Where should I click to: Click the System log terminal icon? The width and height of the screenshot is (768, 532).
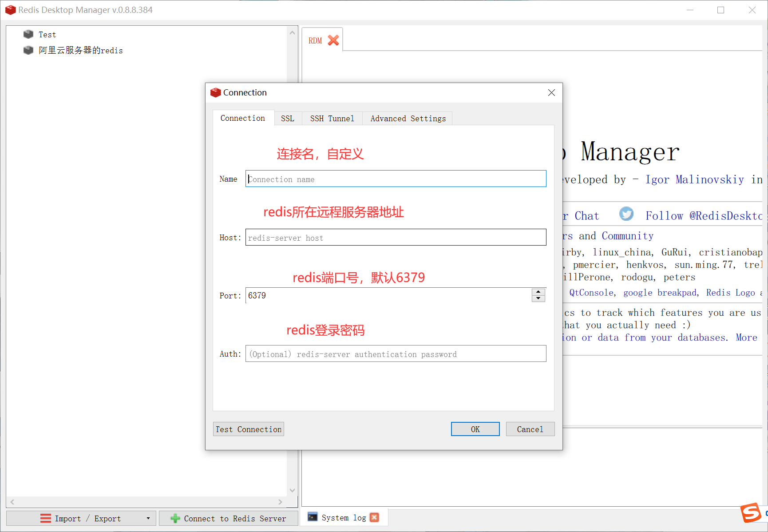click(313, 517)
